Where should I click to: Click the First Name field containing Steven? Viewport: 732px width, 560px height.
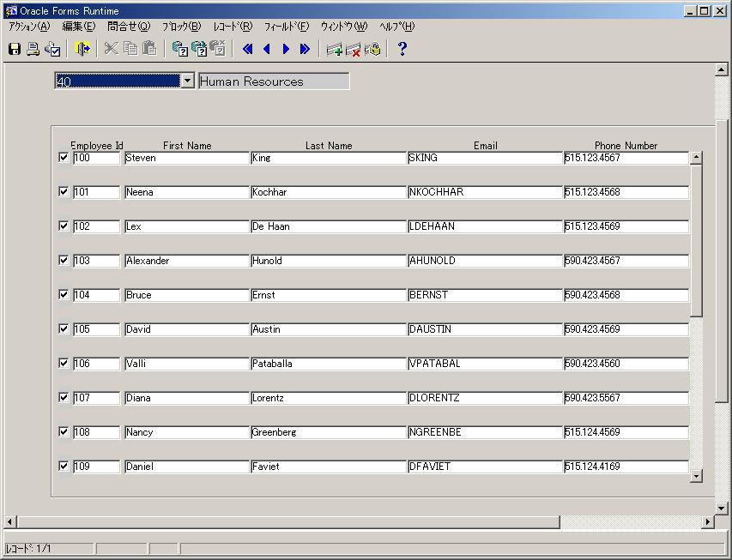click(x=187, y=158)
